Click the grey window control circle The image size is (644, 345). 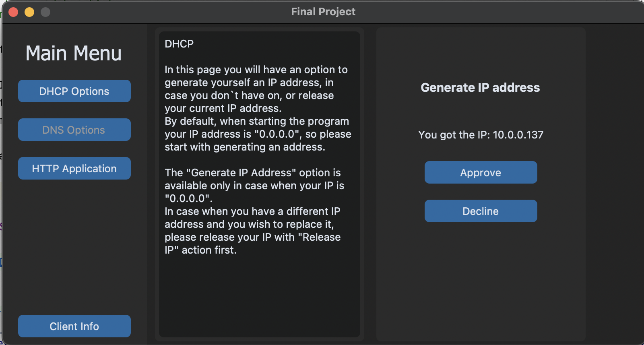[46, 12]
